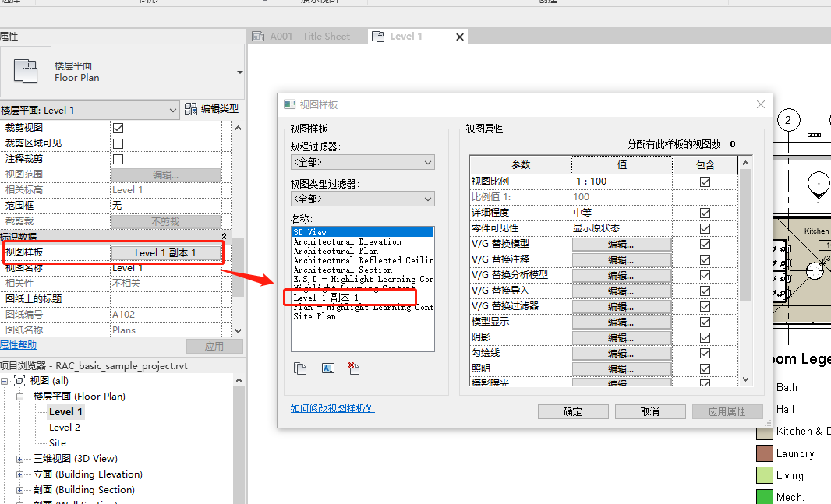The image size is (831, 504).
Task: Expand the 三维视图 (3D View) node
Action: (x=19, y=458)
